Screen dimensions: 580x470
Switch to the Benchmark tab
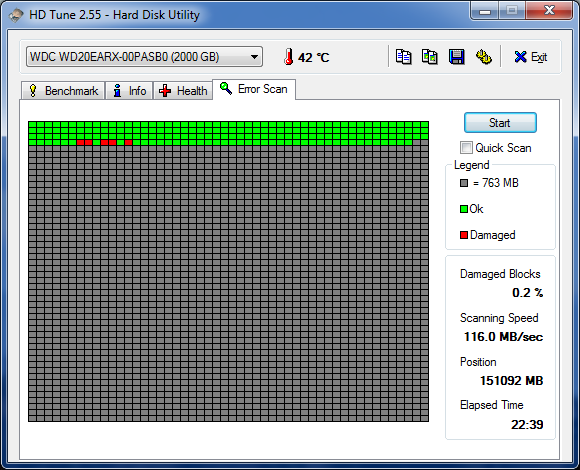pos(63,91)
